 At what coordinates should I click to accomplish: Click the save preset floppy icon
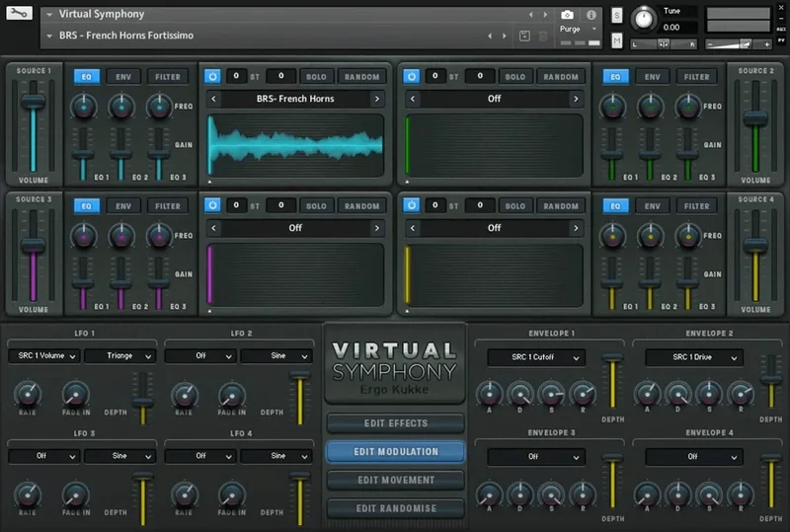tap(524, 36)
